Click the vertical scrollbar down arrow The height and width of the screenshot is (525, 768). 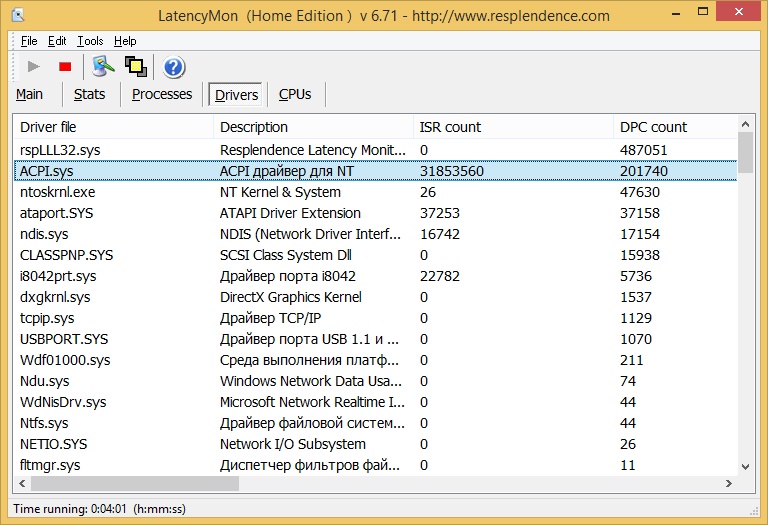(x=745, y=466)
